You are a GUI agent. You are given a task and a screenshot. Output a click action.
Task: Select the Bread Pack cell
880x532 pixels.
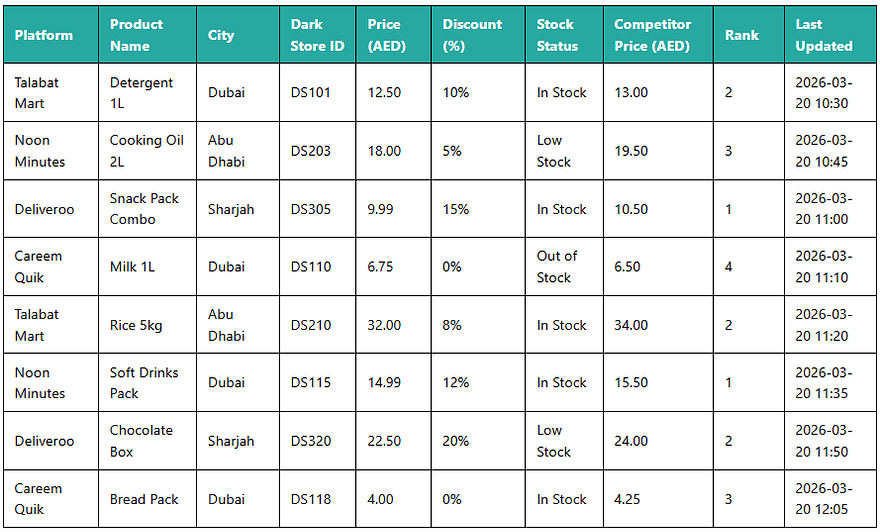(148, 499)
